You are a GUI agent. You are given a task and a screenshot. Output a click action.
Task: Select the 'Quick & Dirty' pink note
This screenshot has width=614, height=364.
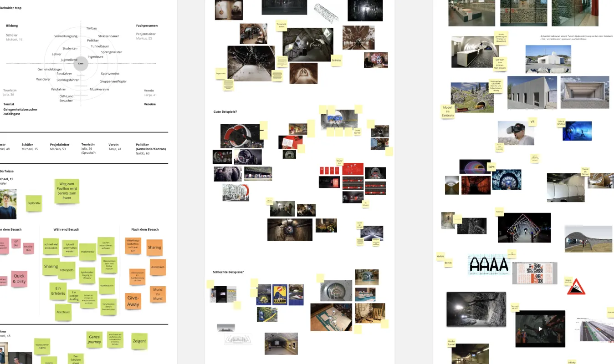coord(19,278)
